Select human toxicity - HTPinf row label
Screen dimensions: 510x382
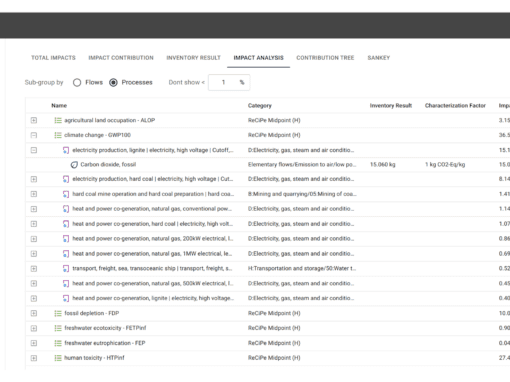(94, 358)
